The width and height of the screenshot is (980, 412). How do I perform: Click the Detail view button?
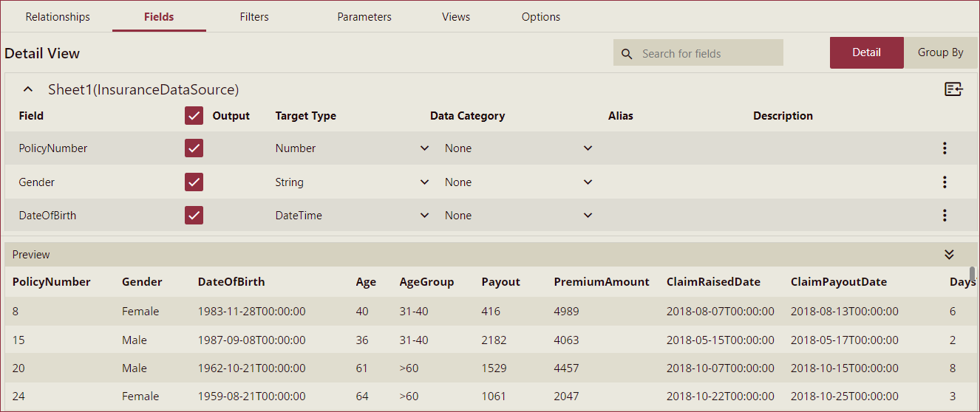[x=867, y=52]
